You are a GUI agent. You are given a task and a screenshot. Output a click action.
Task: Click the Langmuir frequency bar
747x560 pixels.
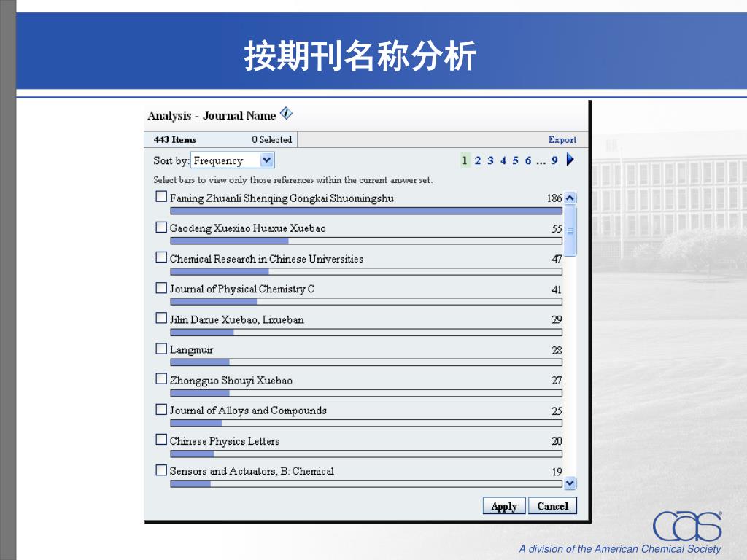[366, 362]
